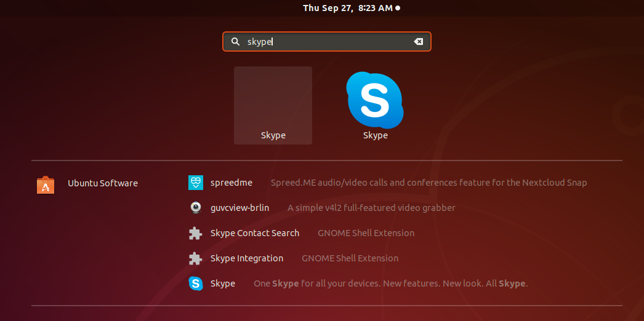Select the Skype entry in Ubuntu Software results
The image size is (644, 321).
pyautogui.click(x=223, y=283)
